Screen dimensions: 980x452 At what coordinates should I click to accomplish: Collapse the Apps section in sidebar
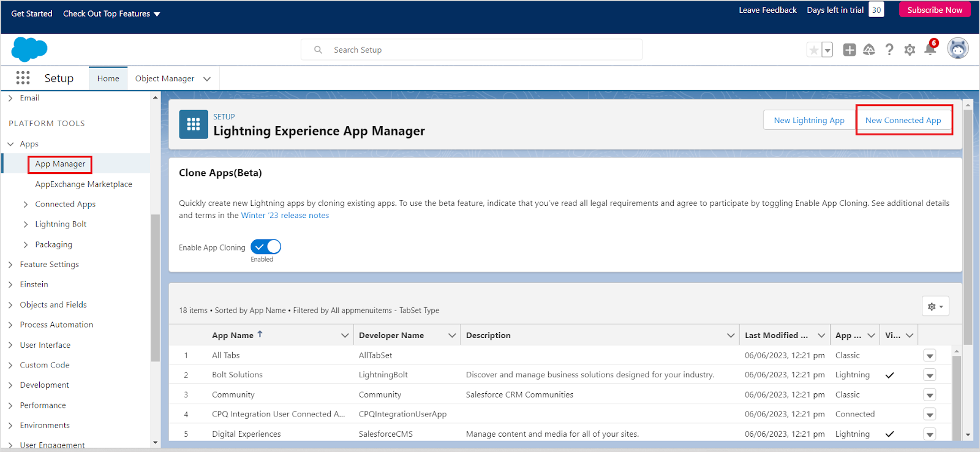click(x=10, y=144)
